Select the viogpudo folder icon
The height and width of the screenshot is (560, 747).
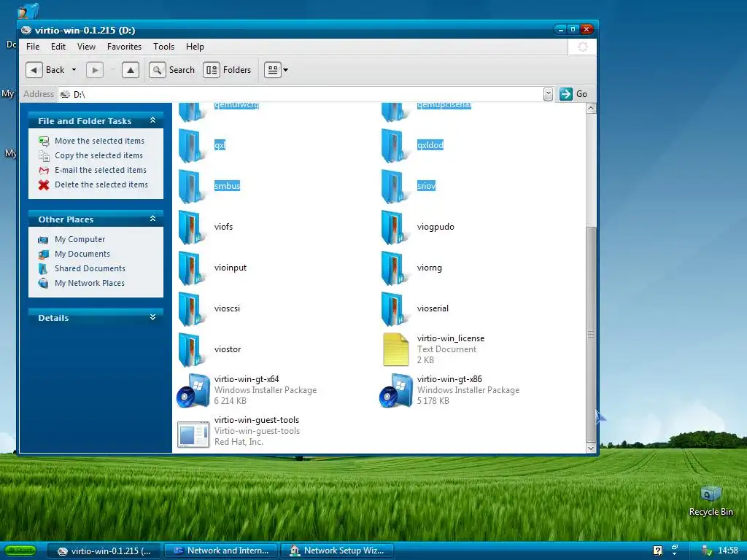[x=395, y=228]
